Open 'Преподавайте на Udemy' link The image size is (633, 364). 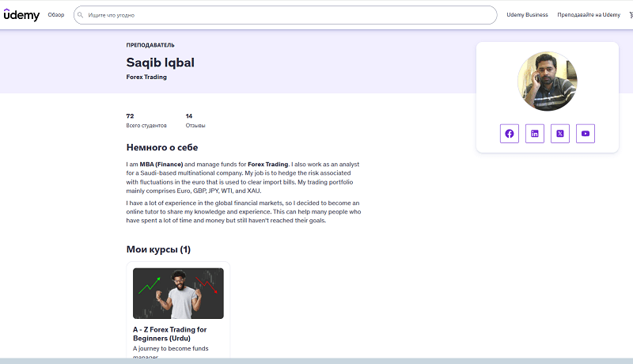589,15
